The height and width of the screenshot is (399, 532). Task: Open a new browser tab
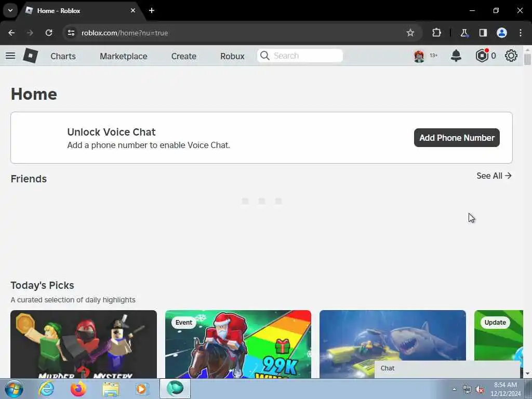[152, 10]
